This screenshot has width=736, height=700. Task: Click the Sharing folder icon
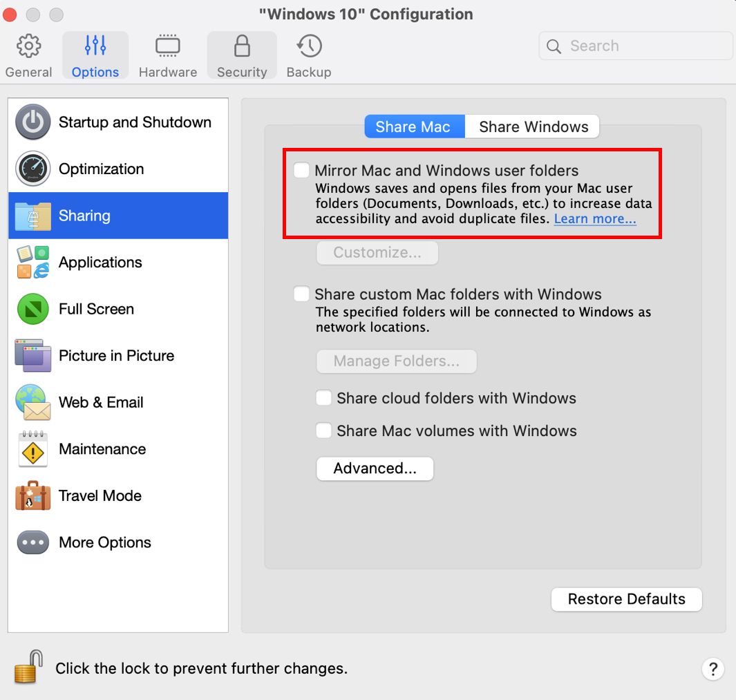pos(33,216)
